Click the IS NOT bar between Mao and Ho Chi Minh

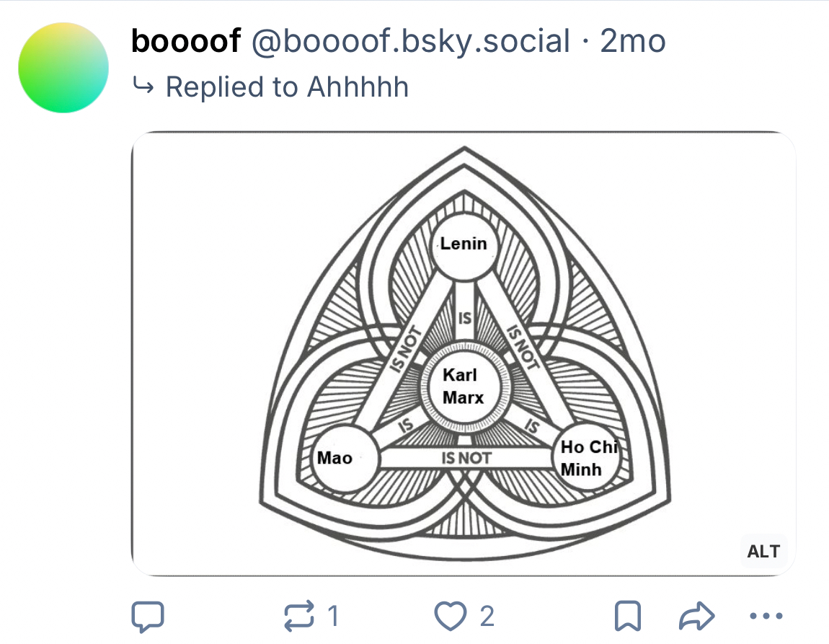466,458
